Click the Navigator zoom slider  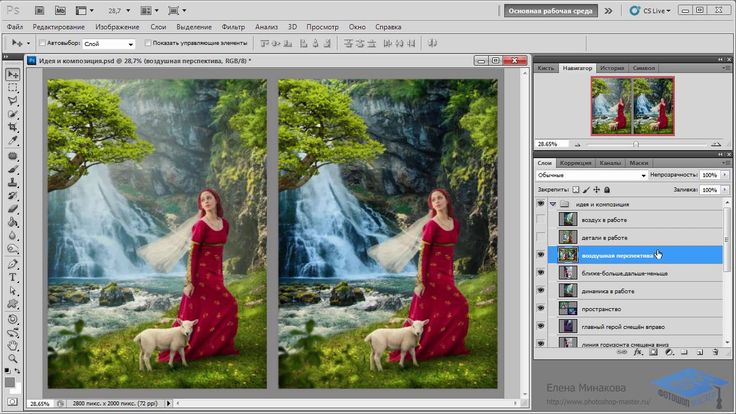[x=635, y=144]
